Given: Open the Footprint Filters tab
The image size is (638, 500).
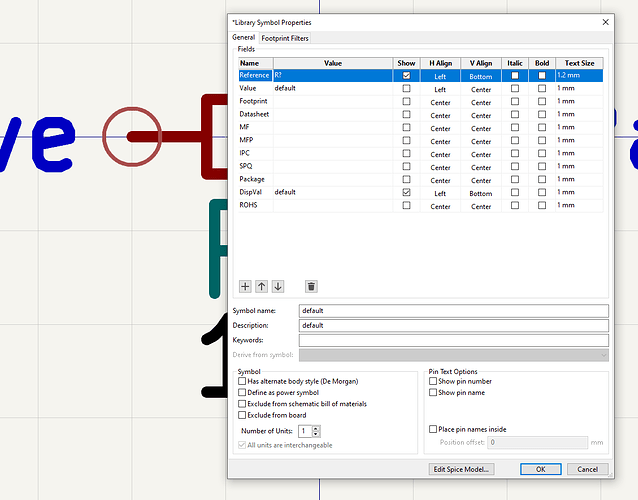Looking at the screenshot, I should [x=285, y=38].
